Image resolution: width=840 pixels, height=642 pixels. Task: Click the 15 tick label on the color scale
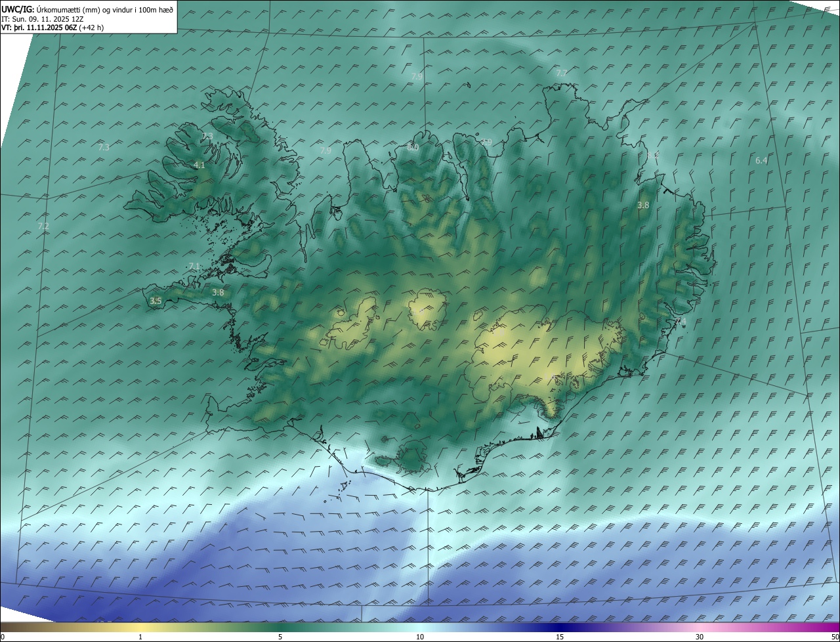(x=560, y=637)
